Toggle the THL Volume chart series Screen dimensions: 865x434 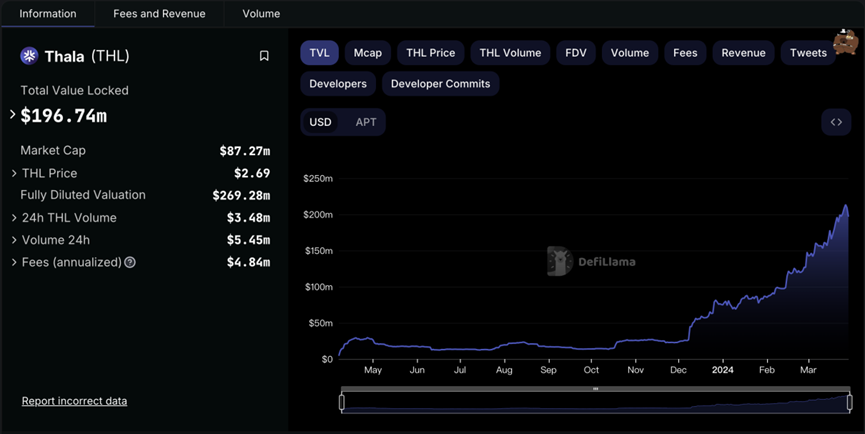click(x=510, y=53)
